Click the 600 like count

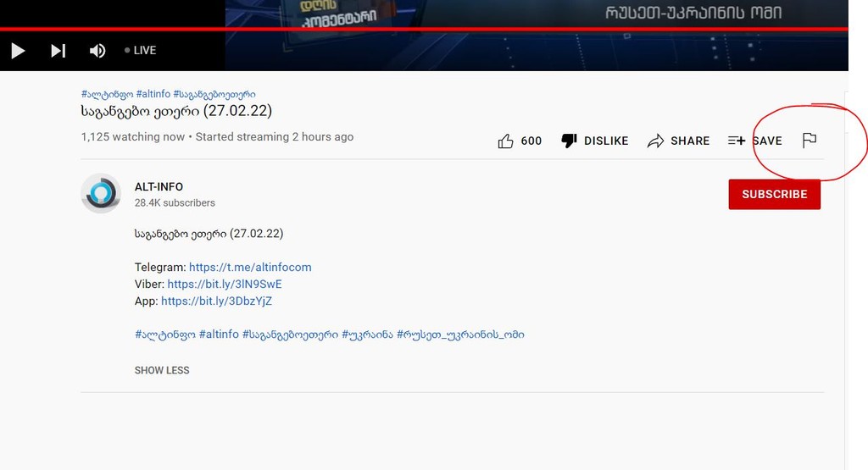531,141
